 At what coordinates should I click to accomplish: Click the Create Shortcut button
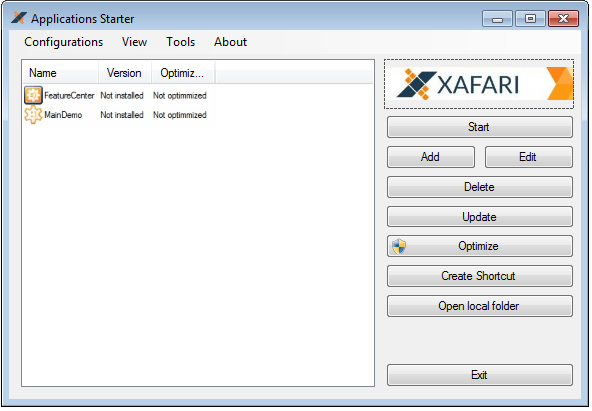pyautogui.click(x=479, y=276)
